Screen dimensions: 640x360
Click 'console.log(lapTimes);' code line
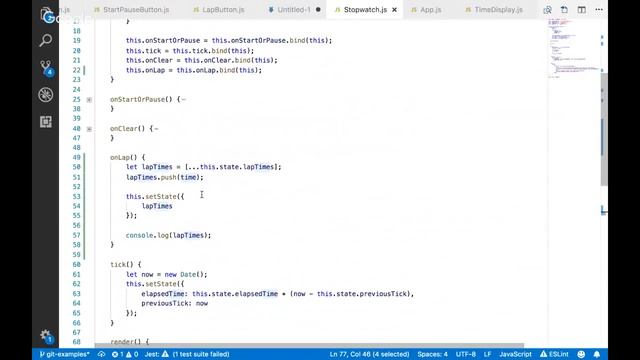pyautogui.click(x=168, y=236)
